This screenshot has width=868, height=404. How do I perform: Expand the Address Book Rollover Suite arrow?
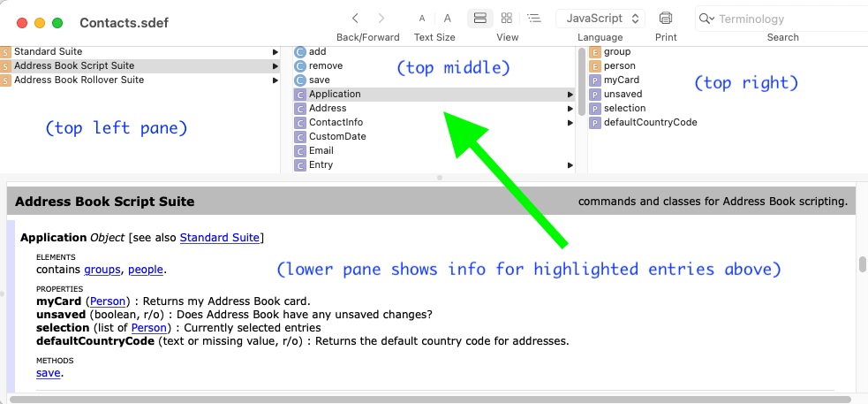point(275,80)
